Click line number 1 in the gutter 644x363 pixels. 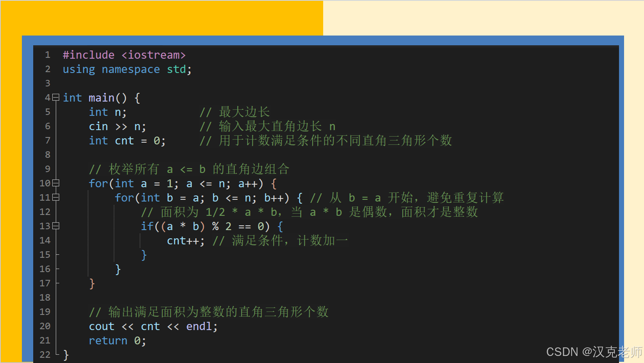47,55
